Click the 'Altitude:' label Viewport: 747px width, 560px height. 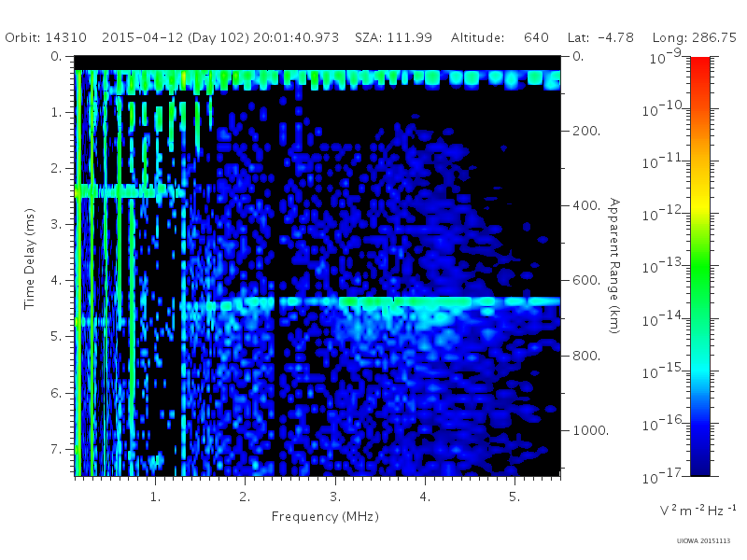tap(477, 37)
